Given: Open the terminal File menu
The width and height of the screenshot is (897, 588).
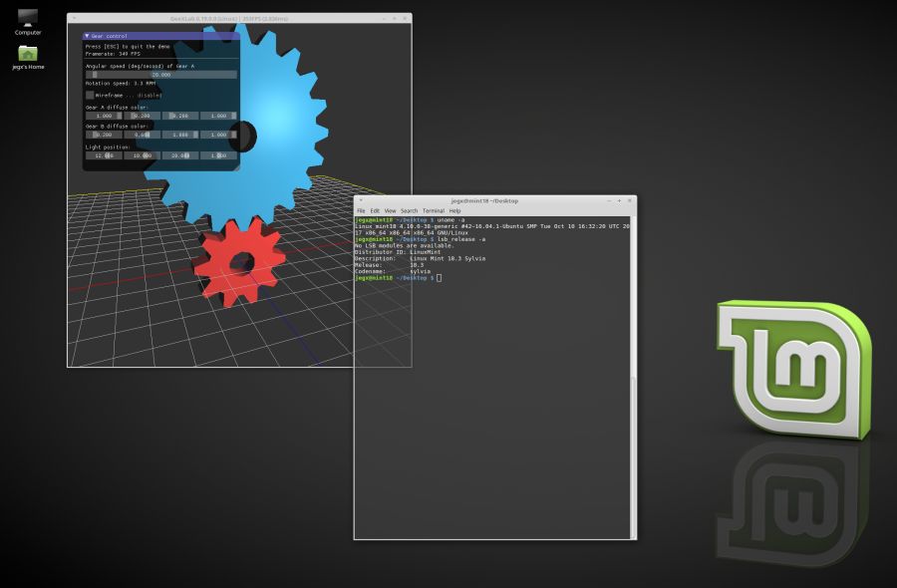Looking at the screenshot, I should pos(361,211).
